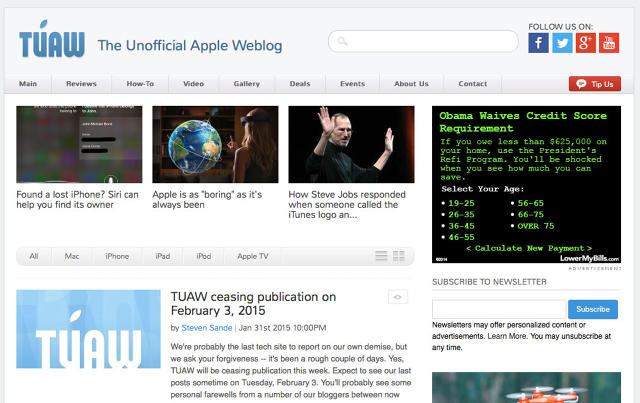Open the Video nav item

[x=193, y=84]
